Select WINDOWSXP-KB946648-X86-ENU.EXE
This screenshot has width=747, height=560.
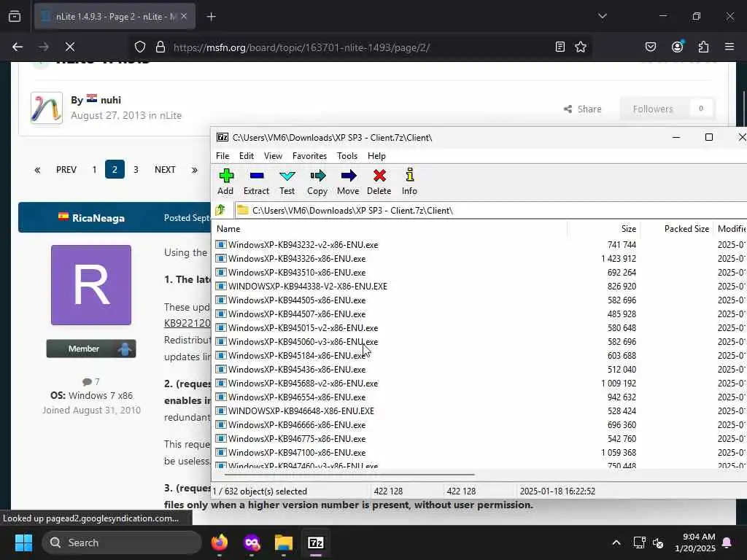click(301, 411)
